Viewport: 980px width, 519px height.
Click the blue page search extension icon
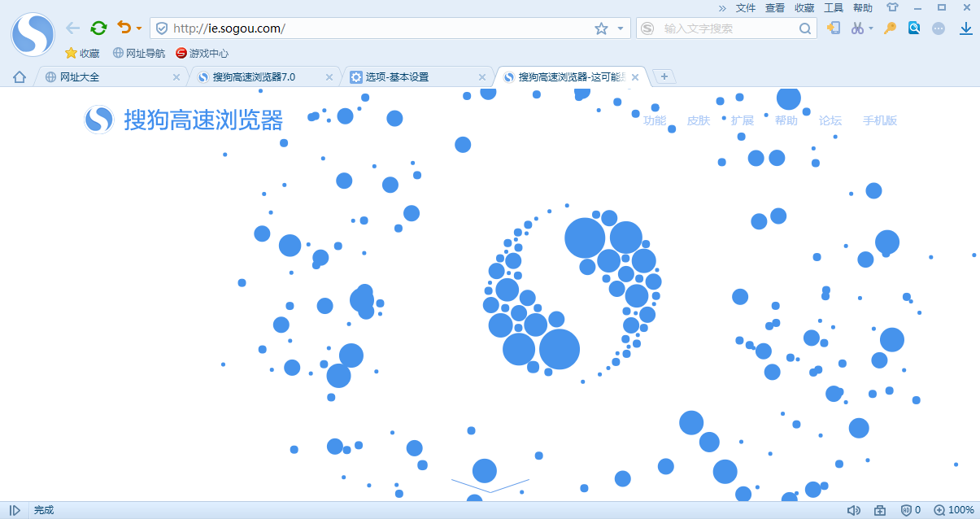(914, 28)
